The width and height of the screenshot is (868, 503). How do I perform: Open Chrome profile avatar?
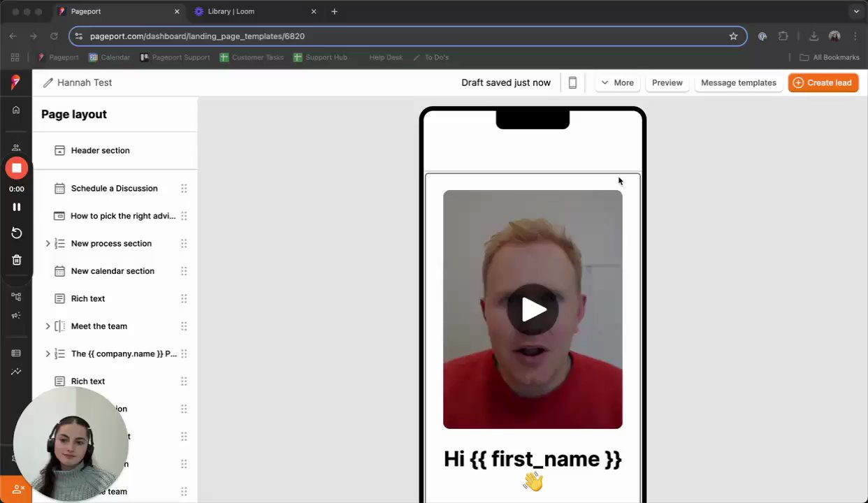(x=834, y=36)
